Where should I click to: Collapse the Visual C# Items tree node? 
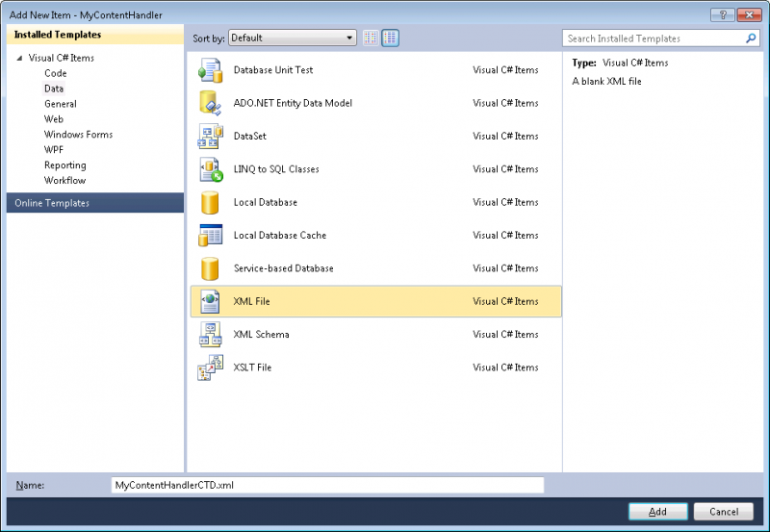[19, 58]
